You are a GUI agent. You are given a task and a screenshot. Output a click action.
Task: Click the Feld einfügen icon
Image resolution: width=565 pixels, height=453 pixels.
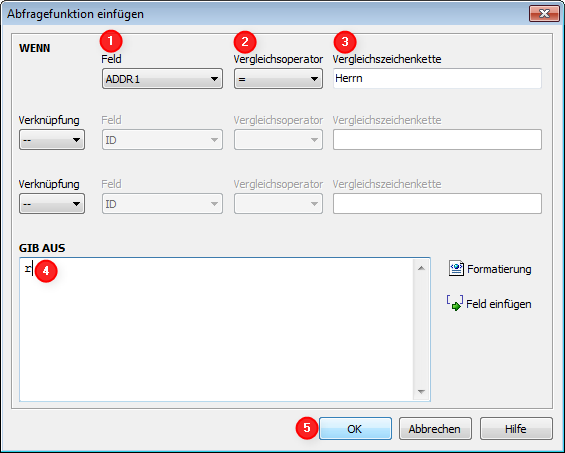coord(455,303)
